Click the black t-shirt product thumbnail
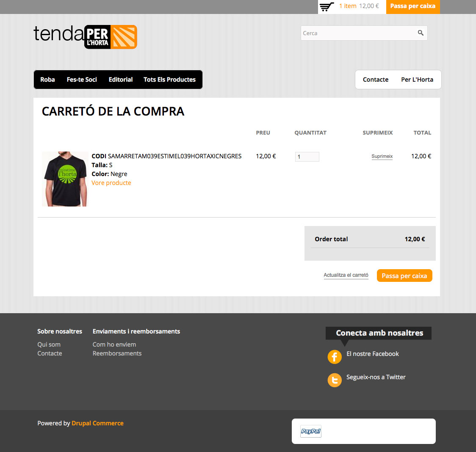Viewport: 476px width, 452px height. click(65, 179)
